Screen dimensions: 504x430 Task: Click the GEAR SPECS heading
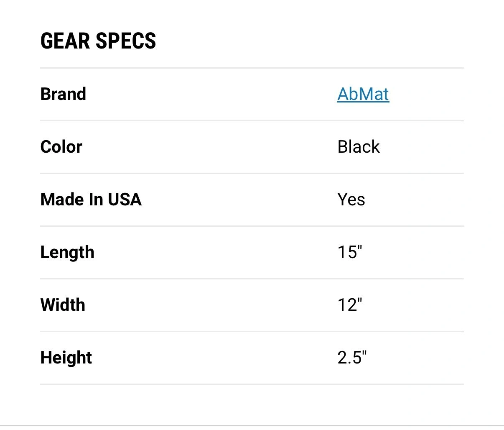[x=98, y=41]
